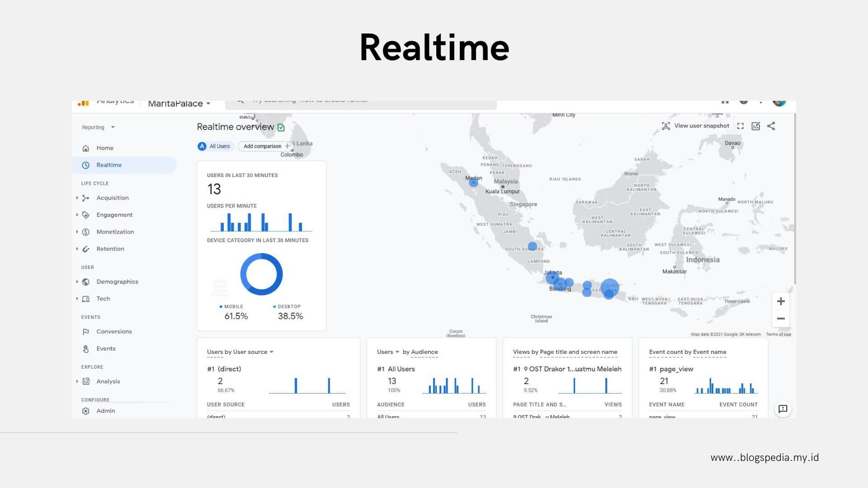Zoom out on the map
868x488 pixels.
coord(780,319)
